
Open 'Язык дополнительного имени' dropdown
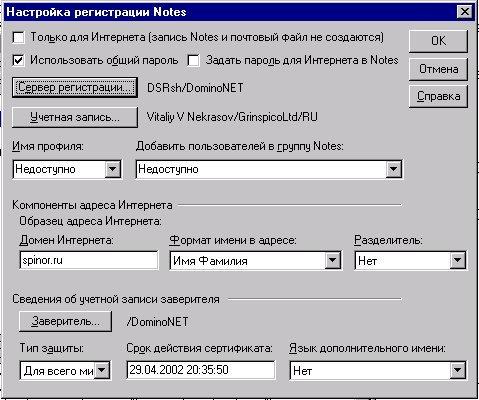pyautogui.click(x=458, y=370)
